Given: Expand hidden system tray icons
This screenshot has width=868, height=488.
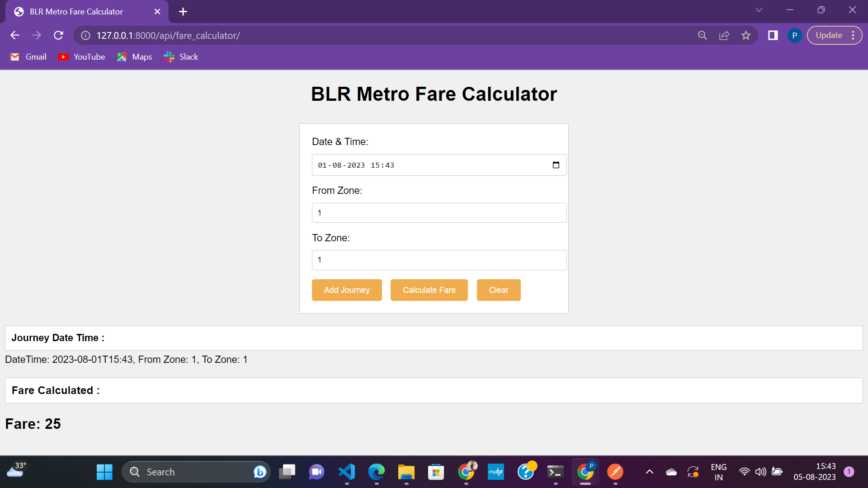Looking at the screenshot, I should (649, 471).
